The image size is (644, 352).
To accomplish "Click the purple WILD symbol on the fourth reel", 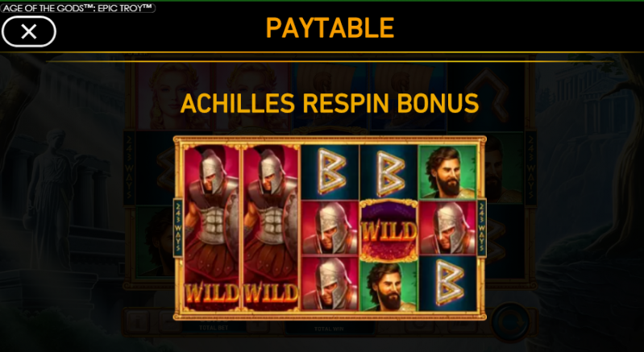I will click(388, 230).
